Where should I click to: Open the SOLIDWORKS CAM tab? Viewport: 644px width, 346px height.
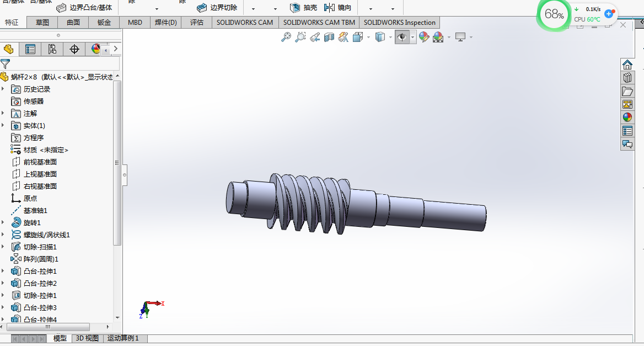pyautogui.click(x=245, y=22)
